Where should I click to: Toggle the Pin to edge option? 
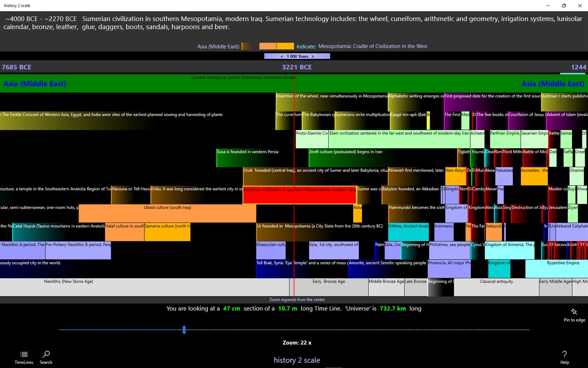(x=574, y=314)
